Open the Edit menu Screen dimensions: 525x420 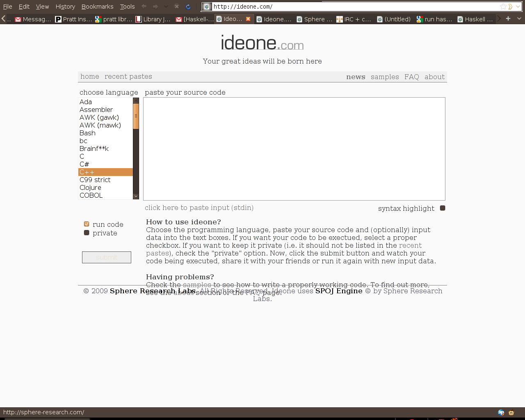[24, 7]
